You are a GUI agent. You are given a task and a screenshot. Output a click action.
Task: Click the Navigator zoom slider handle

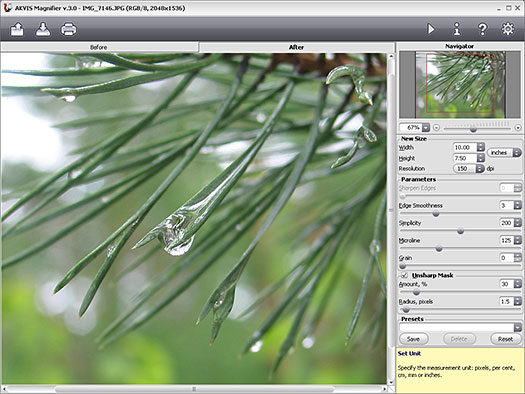coord(473,129)
